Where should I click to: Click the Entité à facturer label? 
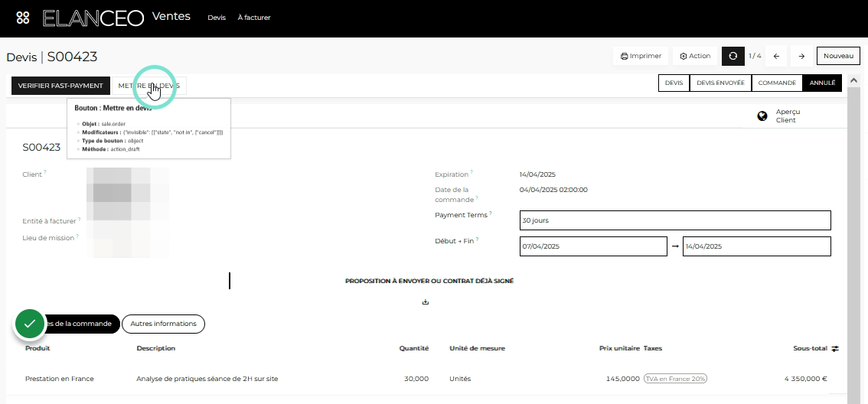pos(49,221)
